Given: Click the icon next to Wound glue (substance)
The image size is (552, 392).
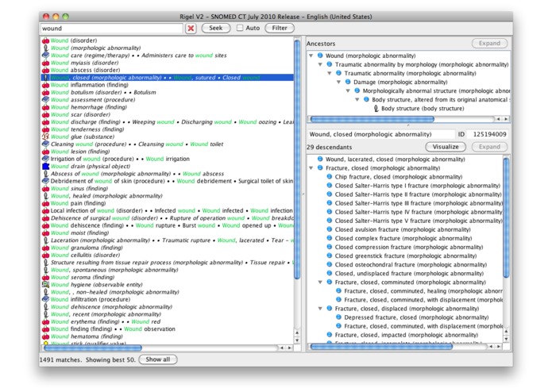Looking at the screenshot, I should 45,136.
